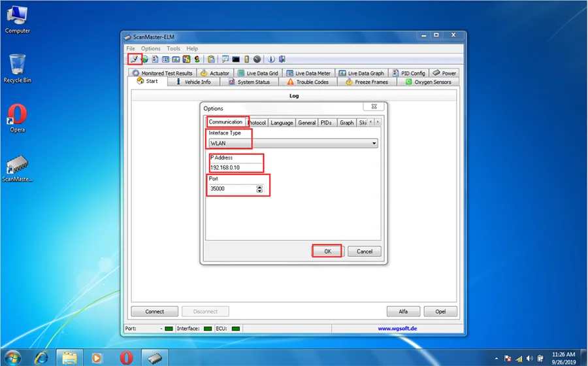The height and width of the screenshot is (366, 588).
Task: Switch to Protocol tab in Options
Action: (257, 123)
